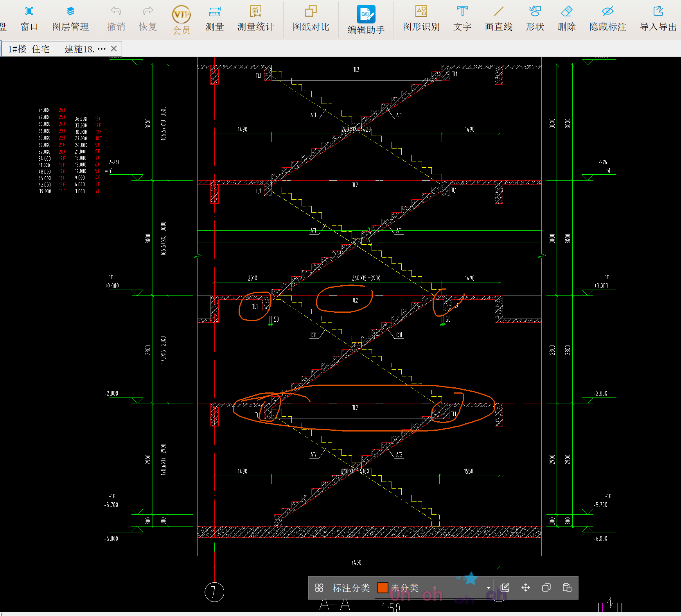This screenshot has height=616, width=681.
Task: Select the 测量 measure tool
Action: pos(215,18)
